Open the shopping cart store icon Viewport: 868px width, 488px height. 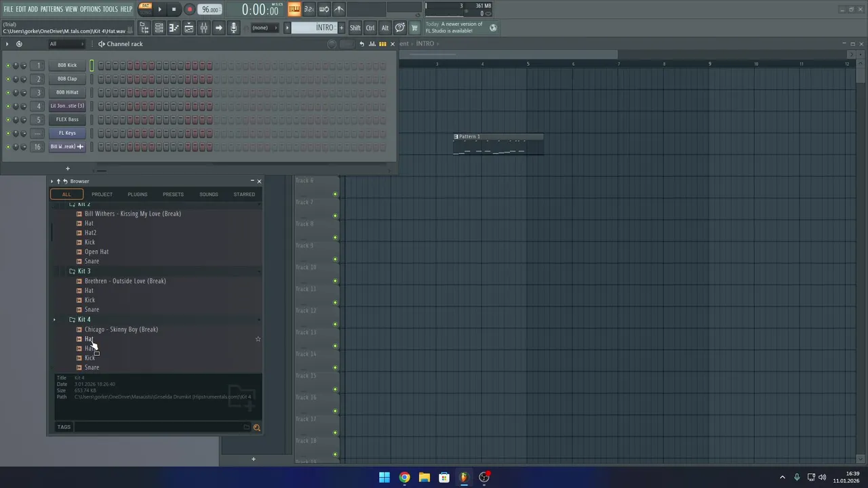[414, 28]
